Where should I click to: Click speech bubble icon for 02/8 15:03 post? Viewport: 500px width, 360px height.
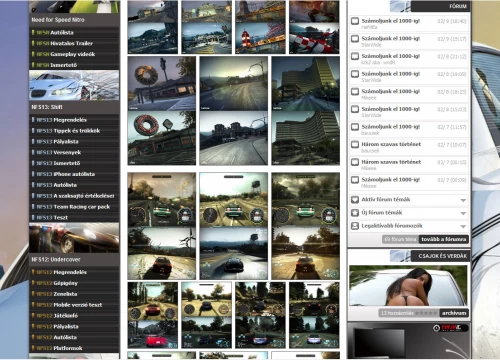tap(355, 109)
